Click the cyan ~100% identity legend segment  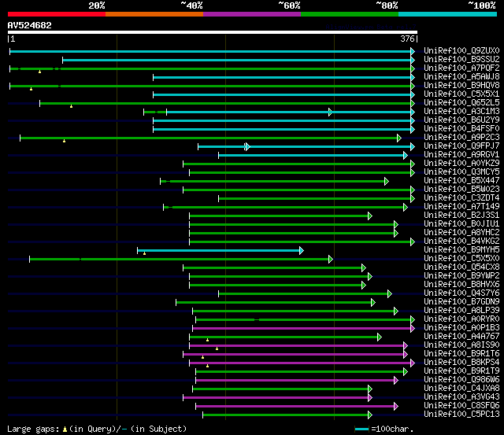pos(447,14)
